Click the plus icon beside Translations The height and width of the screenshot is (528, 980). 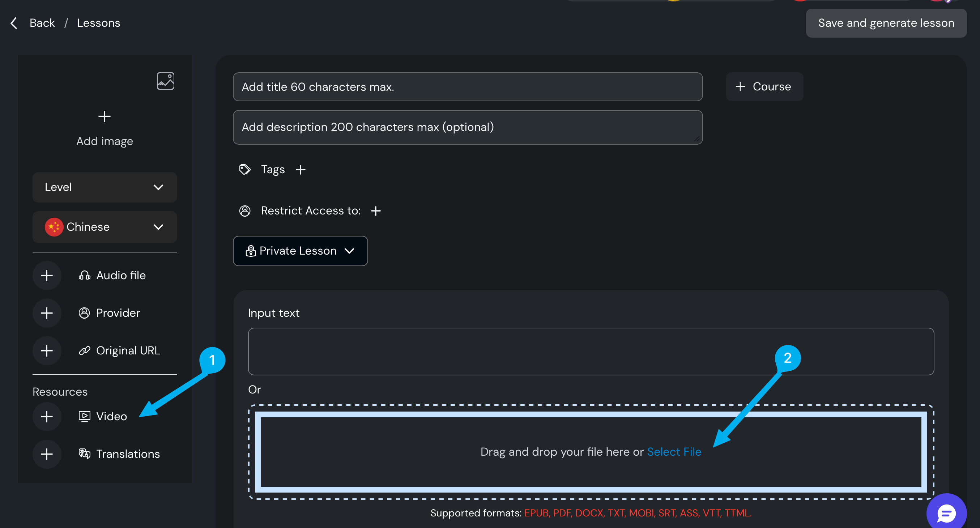click(47, 454)
